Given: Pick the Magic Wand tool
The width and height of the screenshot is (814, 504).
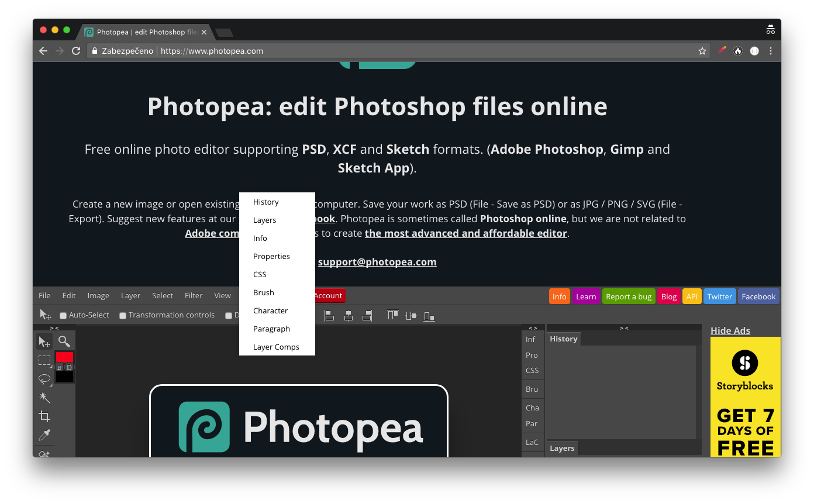Looking at the screenshot, I should pos(44,398).
